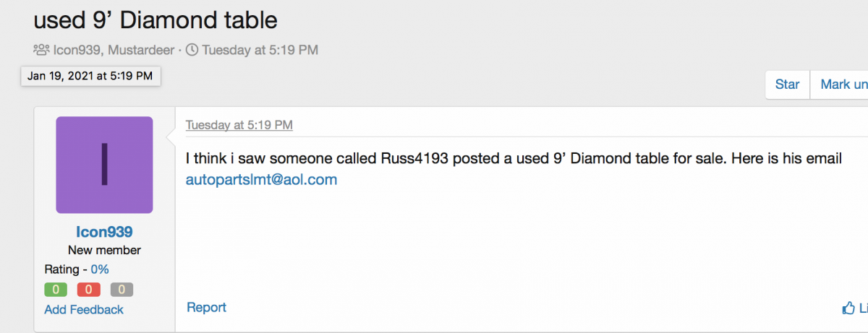Click the gray neutral feedback count

pos(122,290)
